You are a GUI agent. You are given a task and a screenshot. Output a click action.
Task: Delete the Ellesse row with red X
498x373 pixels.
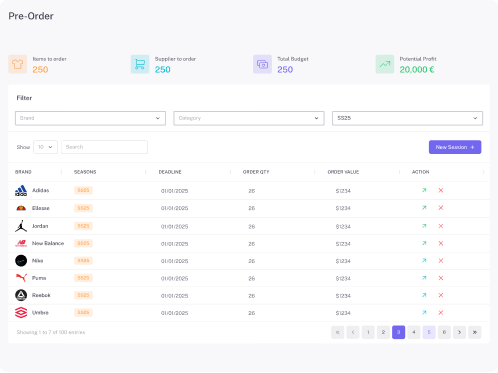click(441, 208)
